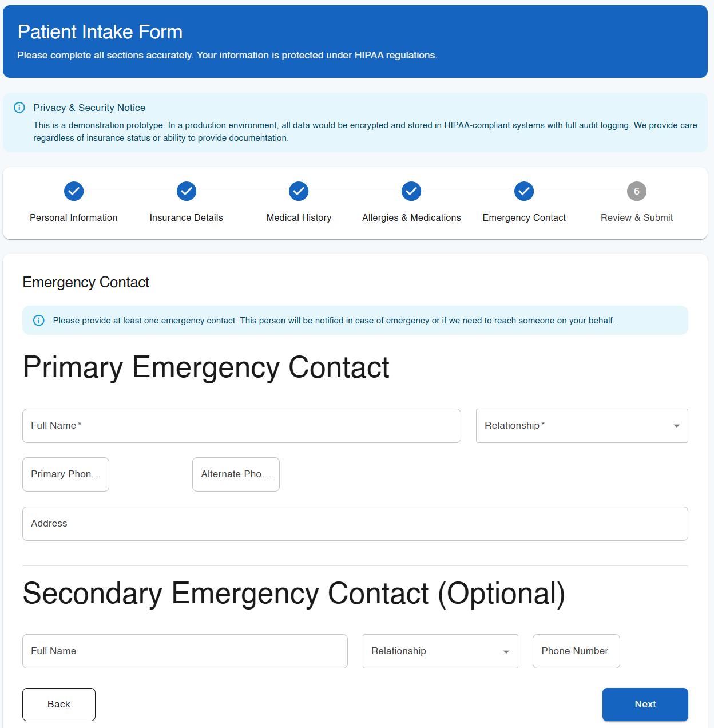This screenshot has height=728, width=714.
Task: Click the Personal Information checkmark step icon
Action: click(x=74, y=191)
